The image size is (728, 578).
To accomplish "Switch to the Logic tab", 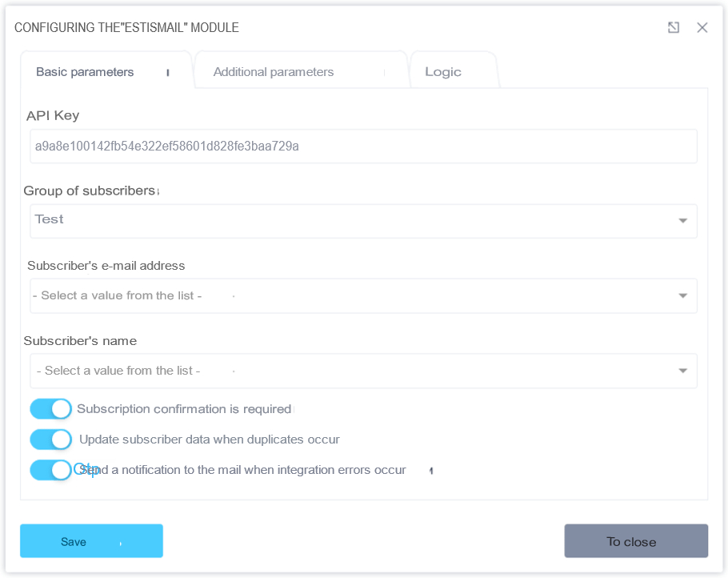I will 443,72.
